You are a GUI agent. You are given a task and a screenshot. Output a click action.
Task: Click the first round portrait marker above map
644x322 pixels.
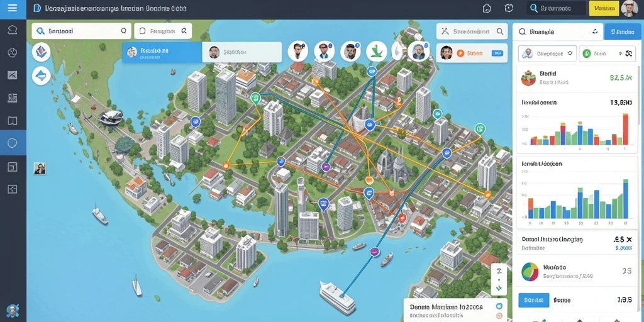[297, 52]
